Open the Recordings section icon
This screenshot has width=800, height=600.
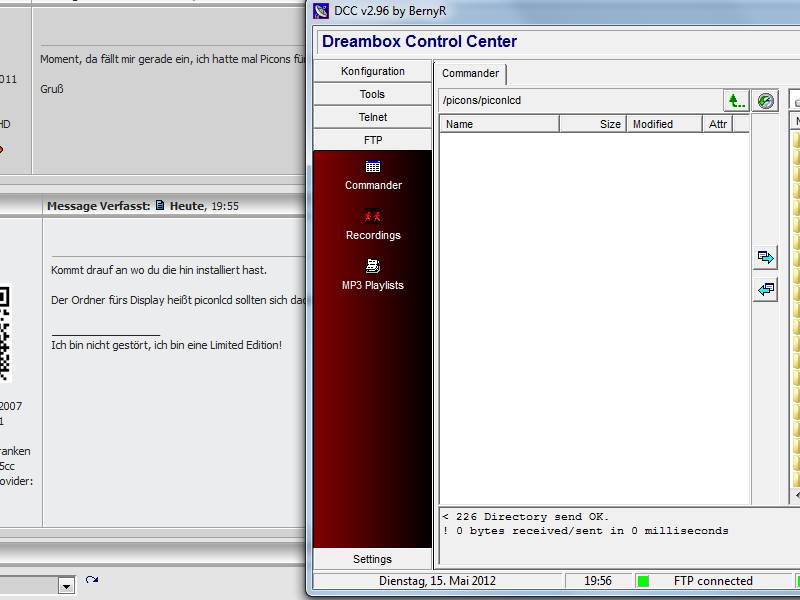point(373,216)
